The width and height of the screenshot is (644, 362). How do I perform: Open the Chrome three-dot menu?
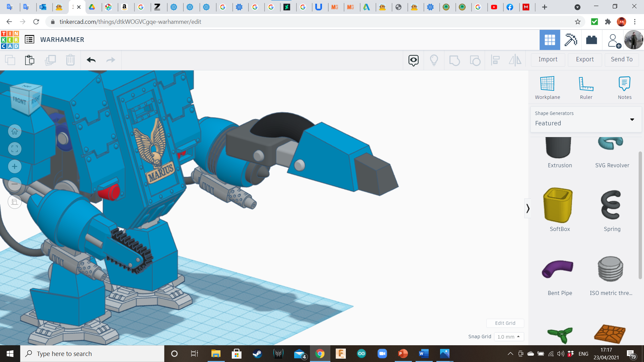coord(635,22)
